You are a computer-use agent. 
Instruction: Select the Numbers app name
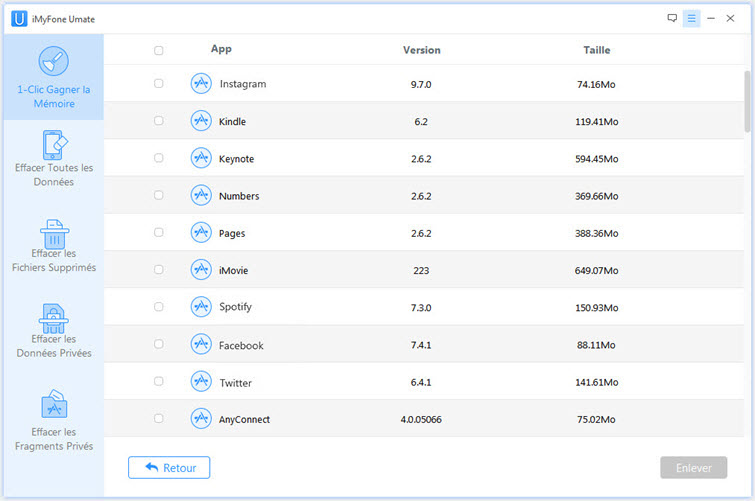[x=239, y=196]
